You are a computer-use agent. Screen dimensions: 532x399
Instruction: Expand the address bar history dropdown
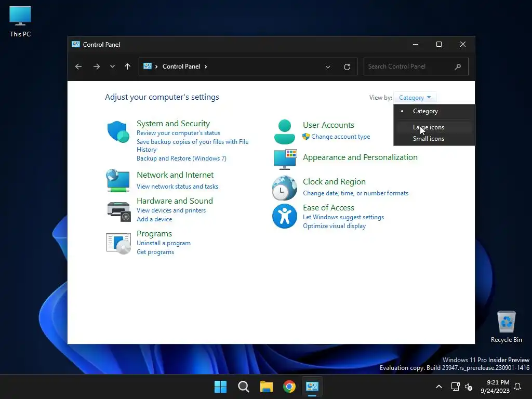pos(328,67)
